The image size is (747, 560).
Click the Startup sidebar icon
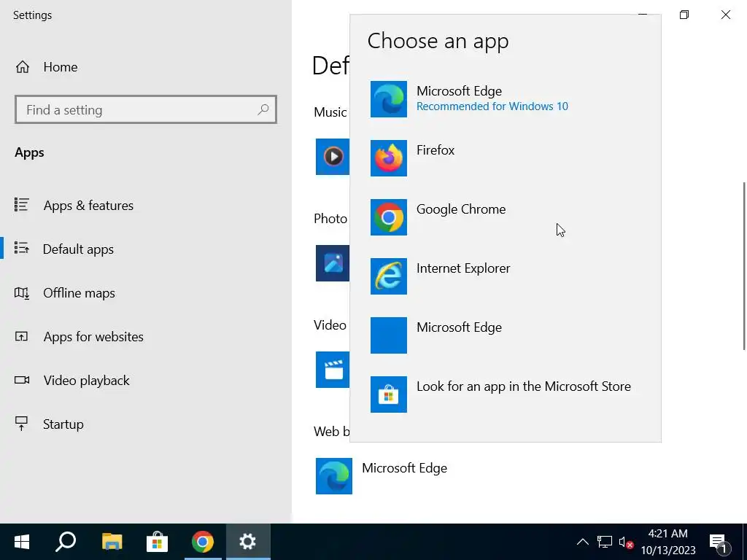pyautogui.click(x=21, y=424)
